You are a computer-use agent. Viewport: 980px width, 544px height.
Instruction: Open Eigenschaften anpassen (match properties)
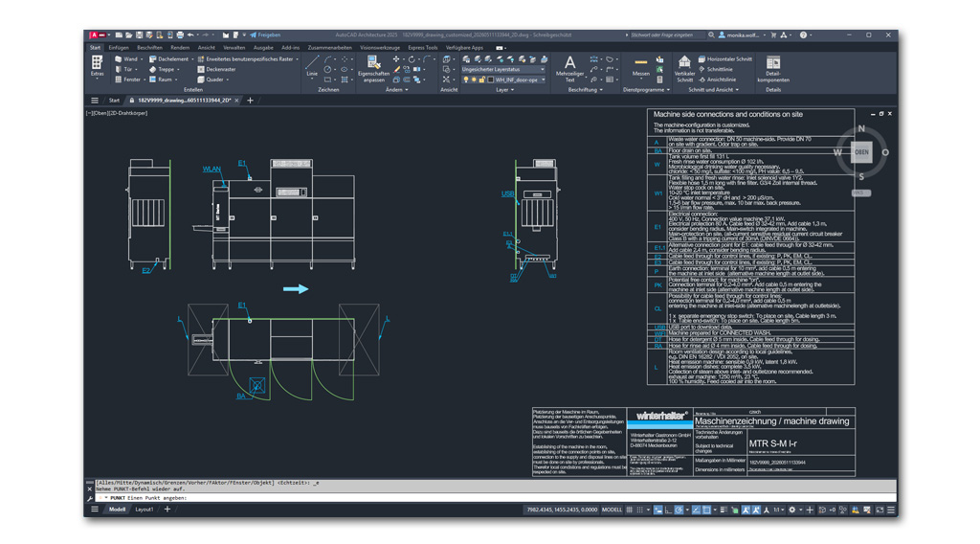[x=374, y=69]
